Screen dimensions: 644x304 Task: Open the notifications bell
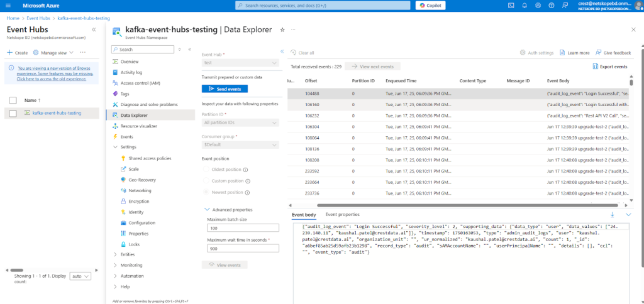coord(525,5)
